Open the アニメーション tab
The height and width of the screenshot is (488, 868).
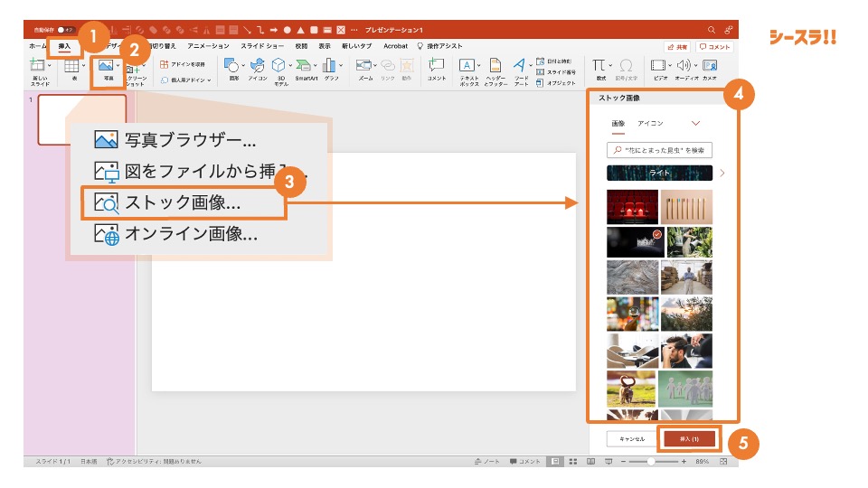(209, 45)
